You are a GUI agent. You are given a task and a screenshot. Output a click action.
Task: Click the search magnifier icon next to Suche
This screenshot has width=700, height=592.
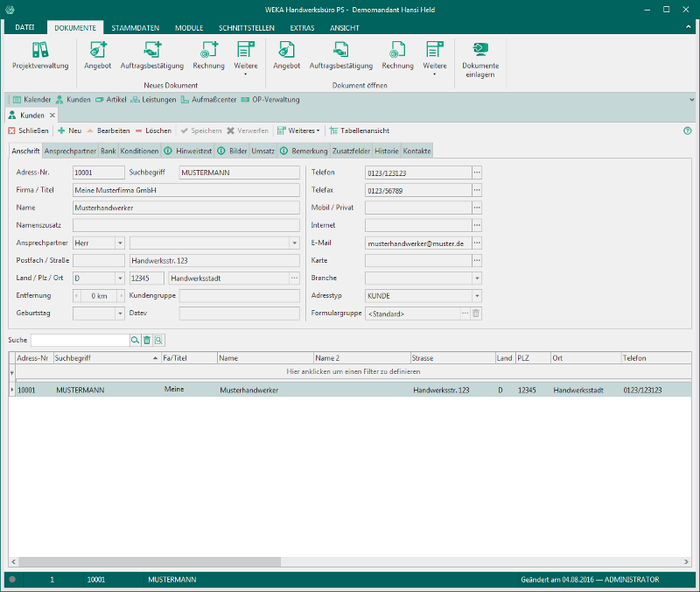click(135, 340)
